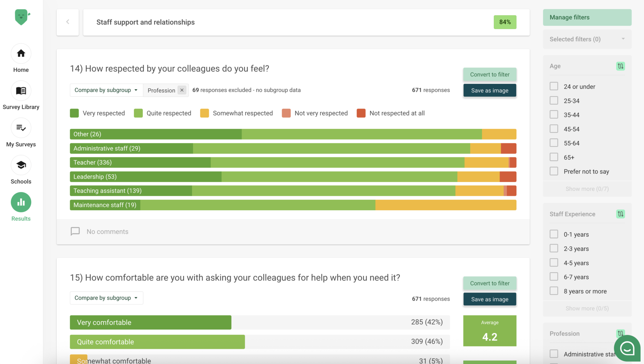The width and height of the screenshot is (644, 364).
Task: Click the comments icon under question 14
Action: (75, 231)
